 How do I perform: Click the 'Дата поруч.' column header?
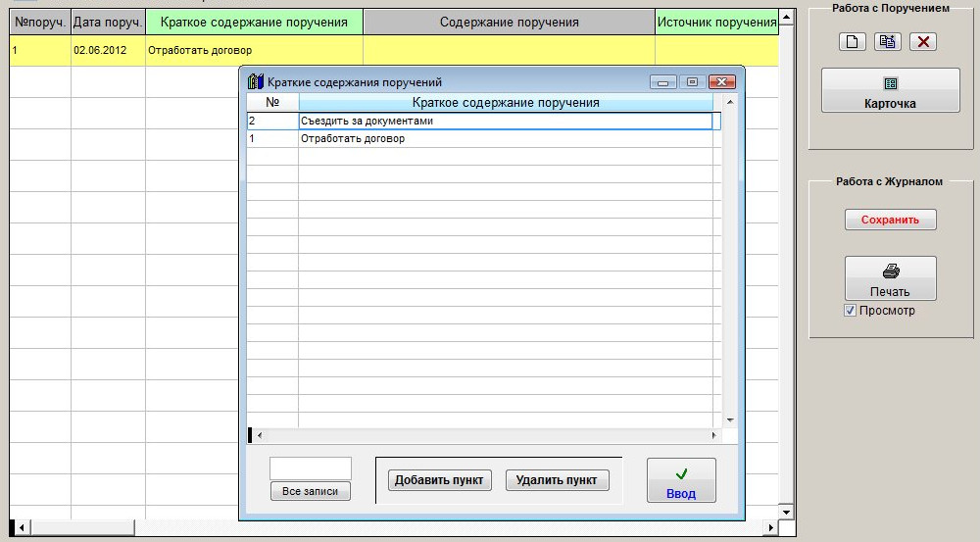pyautogui.click(x=108, y=23)
